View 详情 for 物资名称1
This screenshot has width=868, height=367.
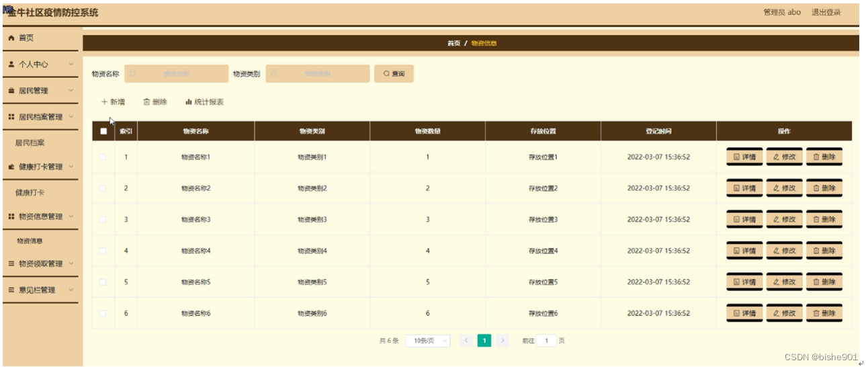click(744, 157)
